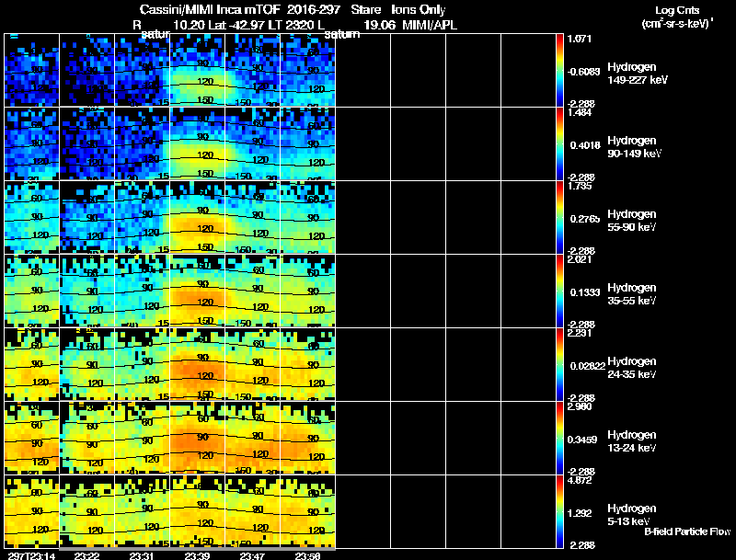
Task: Open the 149-227 keV image panel at 297T23:14
Action: [32, 71]
